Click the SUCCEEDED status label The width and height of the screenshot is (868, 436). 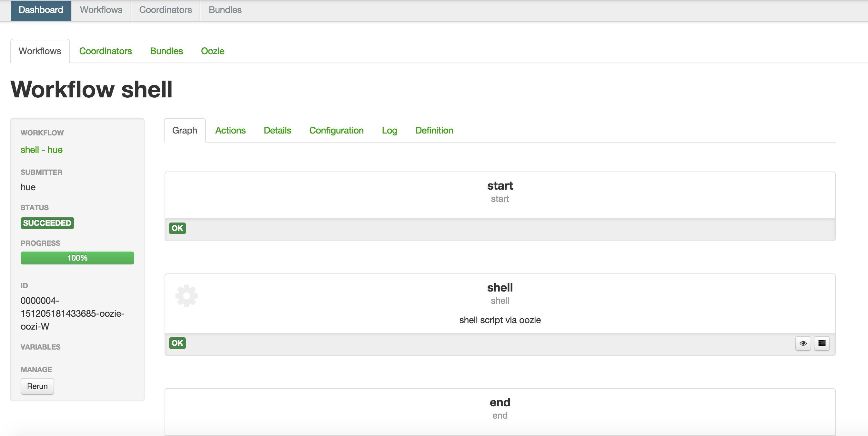tap(47, 223)
